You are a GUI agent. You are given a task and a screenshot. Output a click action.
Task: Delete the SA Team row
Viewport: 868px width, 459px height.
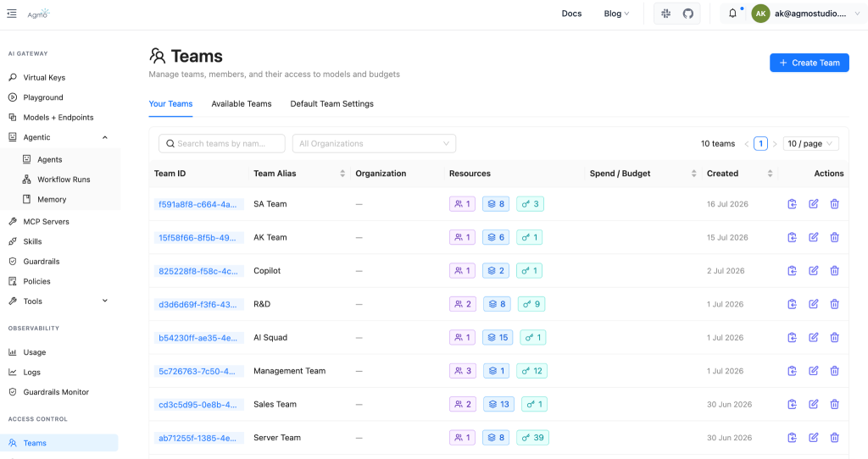pos(834,204)
